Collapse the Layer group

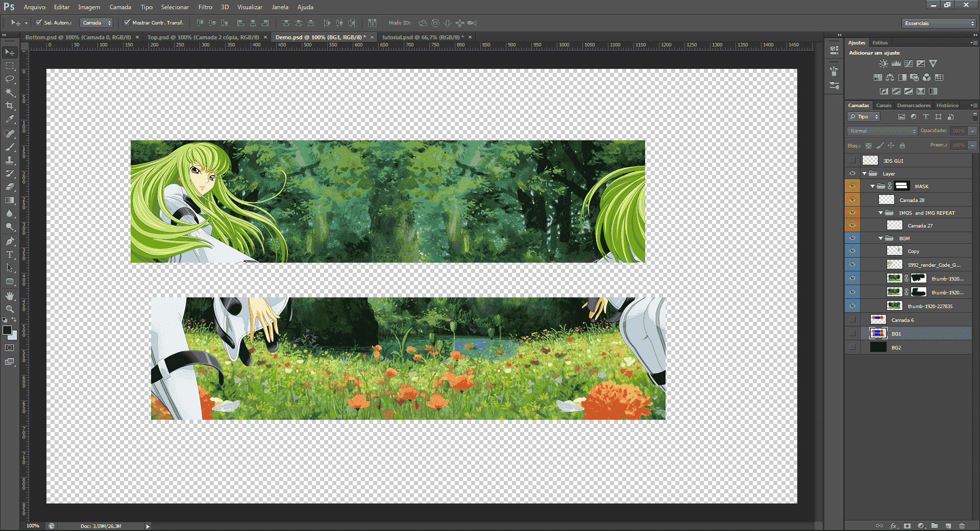865,174
